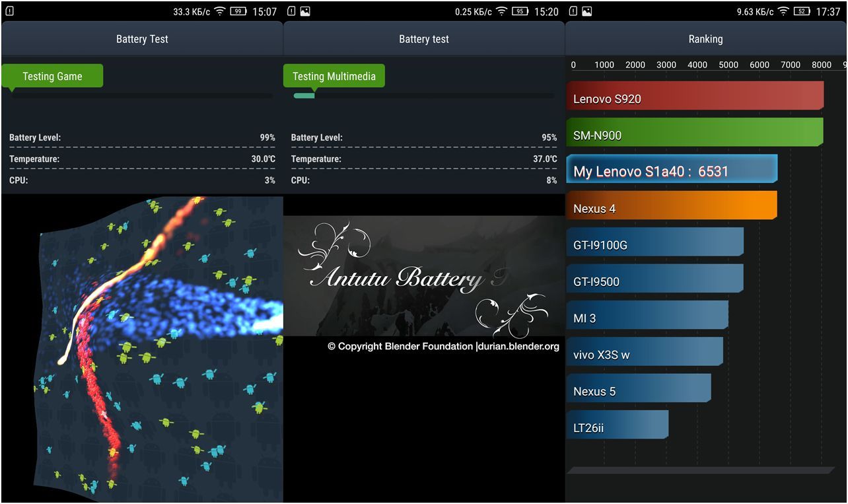Viewport: 848px width, 504px height.
Task: Tap the Antutu Battery video frame
Action: point(423,276)
